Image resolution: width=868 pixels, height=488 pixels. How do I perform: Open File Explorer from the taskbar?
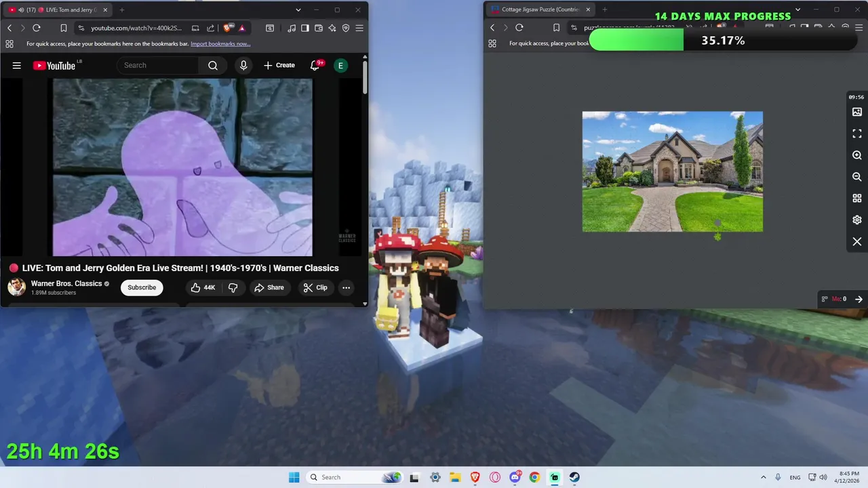[455, 477]
